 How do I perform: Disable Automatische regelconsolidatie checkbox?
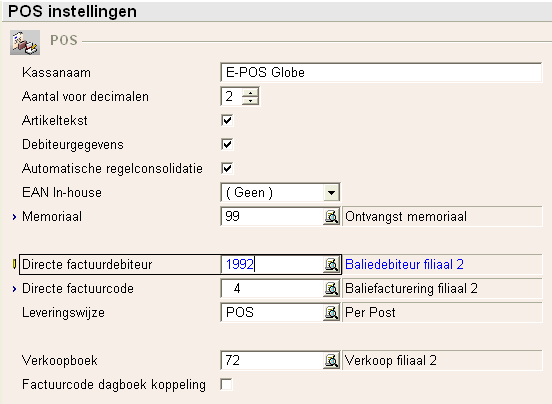tap(227, 168)
